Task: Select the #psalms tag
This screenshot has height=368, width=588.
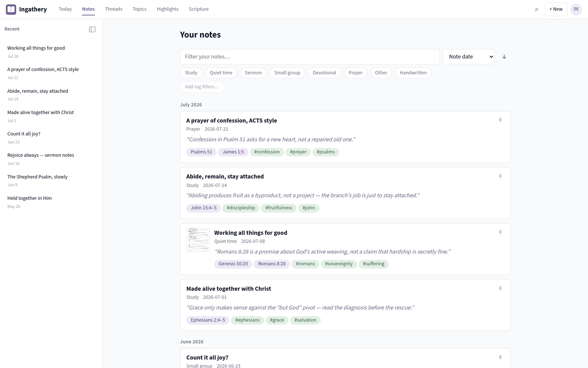Action: coord(326,152)
